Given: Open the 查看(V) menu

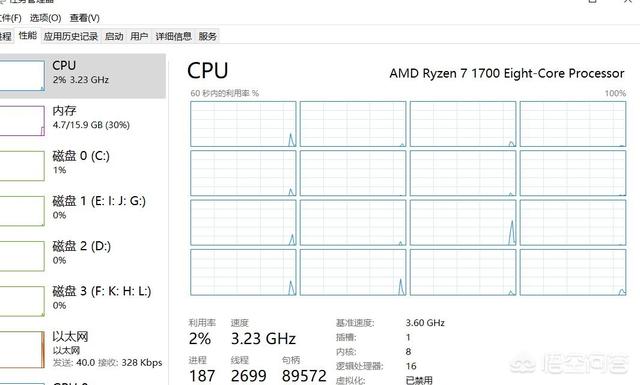Looking at the screenshot, I should click(x=84, y=18).
